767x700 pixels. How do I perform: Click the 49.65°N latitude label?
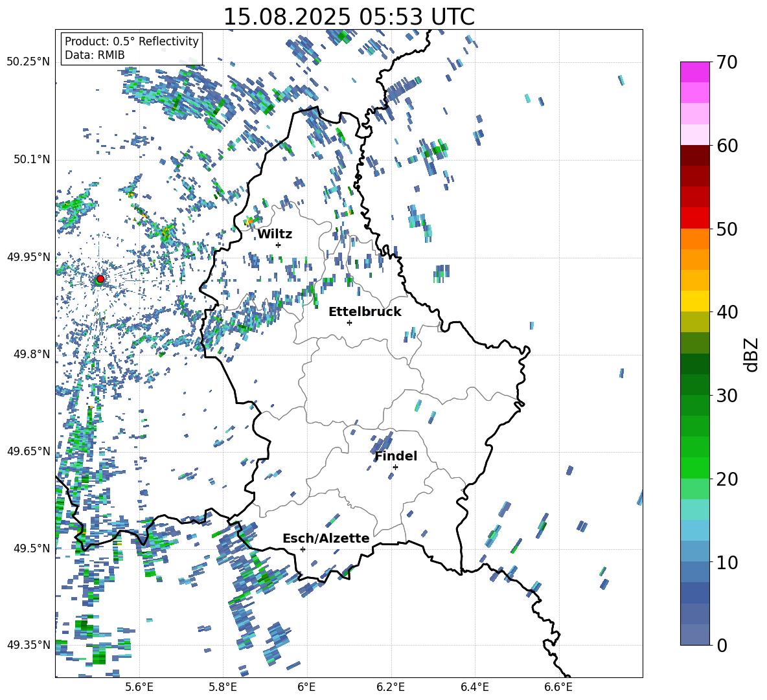pos(28,451)
